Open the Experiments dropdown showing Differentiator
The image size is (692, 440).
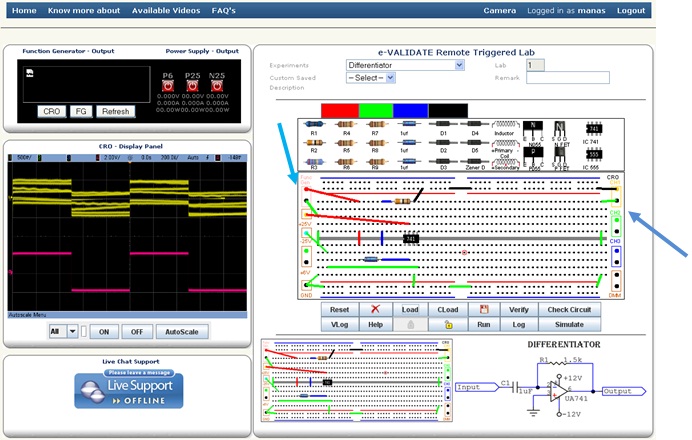tap(405, 65)
